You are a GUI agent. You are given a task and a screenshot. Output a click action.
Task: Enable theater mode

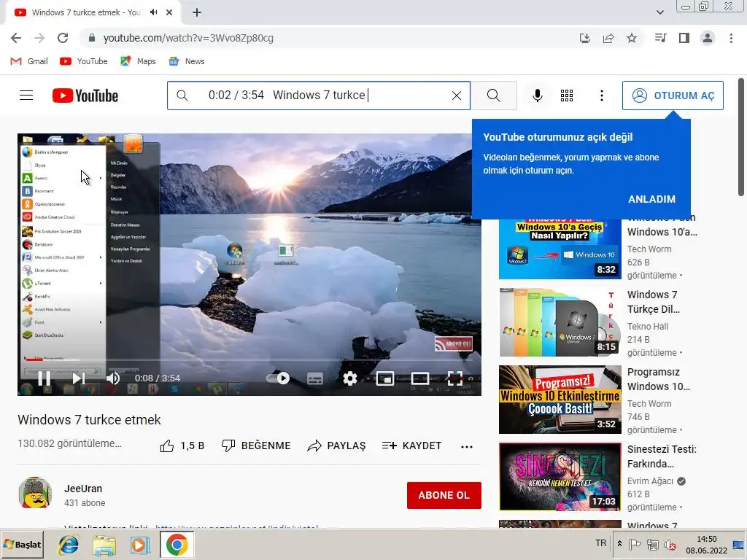[419, 378]
